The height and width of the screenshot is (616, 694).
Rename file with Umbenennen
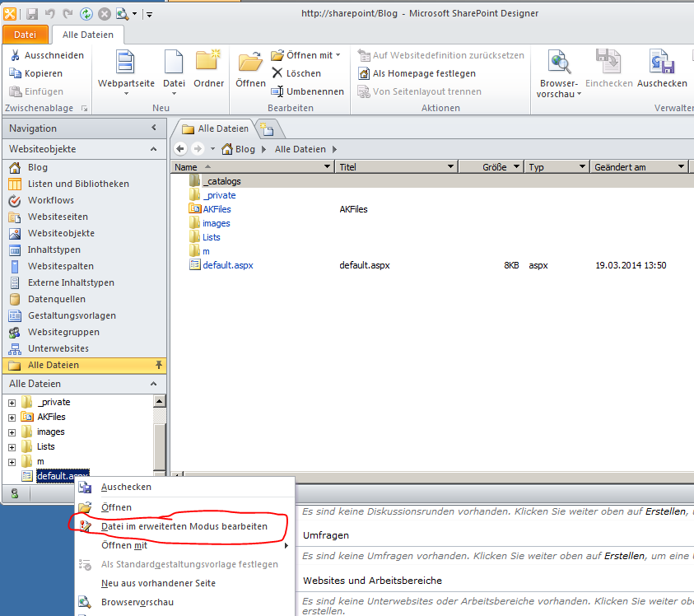pyautogui.click(x=308, y=91)
